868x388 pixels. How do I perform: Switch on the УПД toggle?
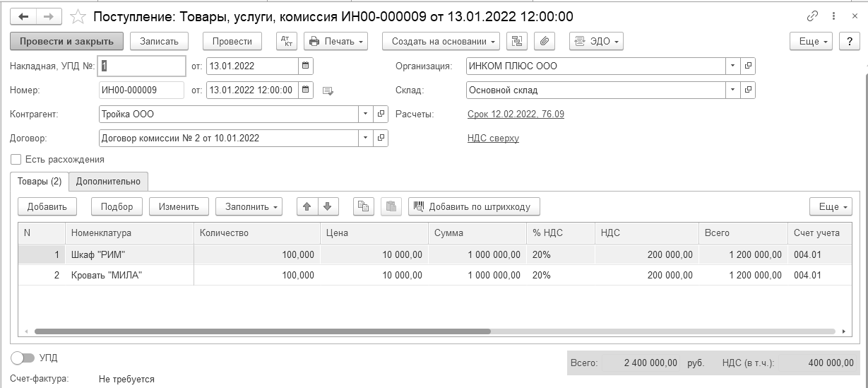23,358
